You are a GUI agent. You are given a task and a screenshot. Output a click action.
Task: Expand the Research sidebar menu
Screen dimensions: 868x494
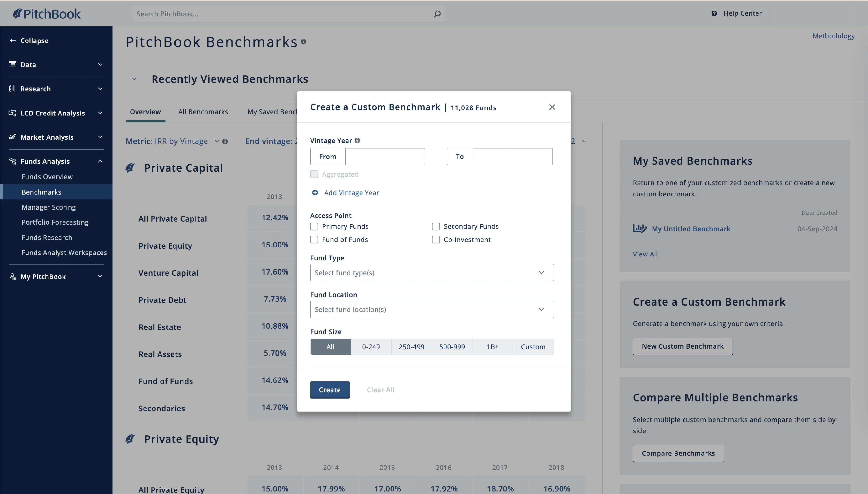[100, 89]
